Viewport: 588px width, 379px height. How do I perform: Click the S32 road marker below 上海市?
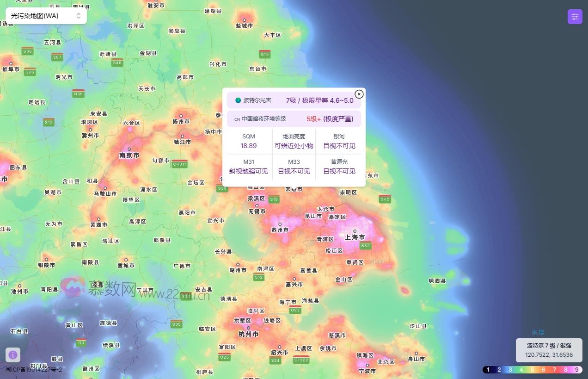point(366,246)
